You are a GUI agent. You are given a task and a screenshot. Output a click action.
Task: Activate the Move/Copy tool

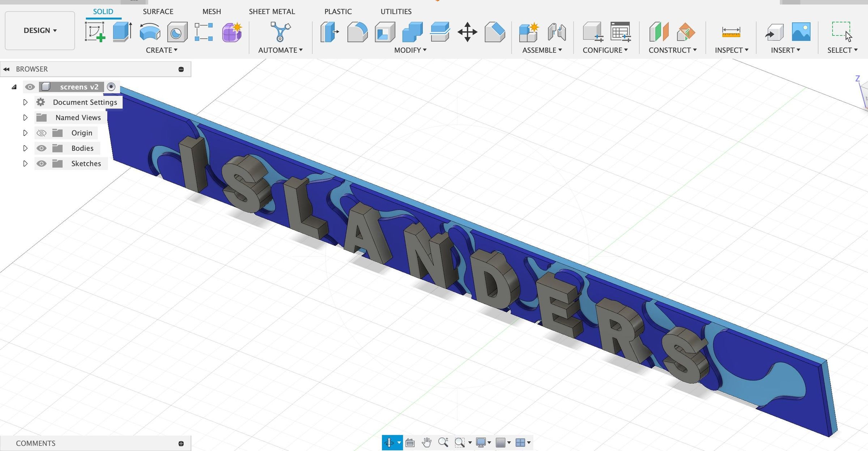coord(468,33)
